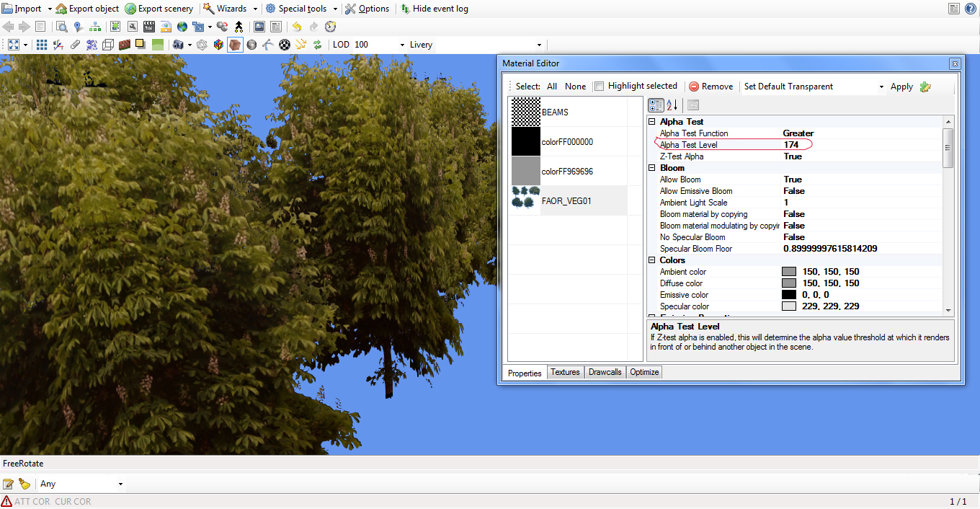Switch property grid to Alphabetical sort
The width and height of the screenshot is (980, 509).
672,105
